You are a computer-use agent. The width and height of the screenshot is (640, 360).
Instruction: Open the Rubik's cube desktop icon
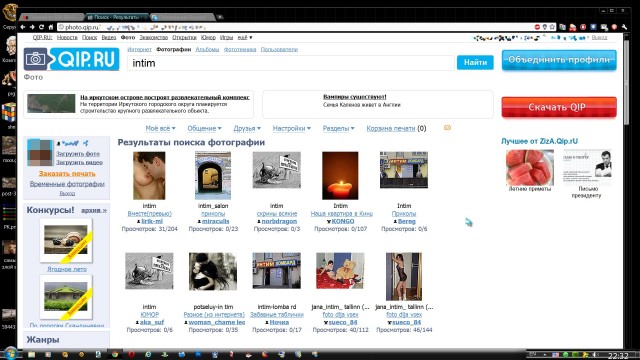point(9,112)
